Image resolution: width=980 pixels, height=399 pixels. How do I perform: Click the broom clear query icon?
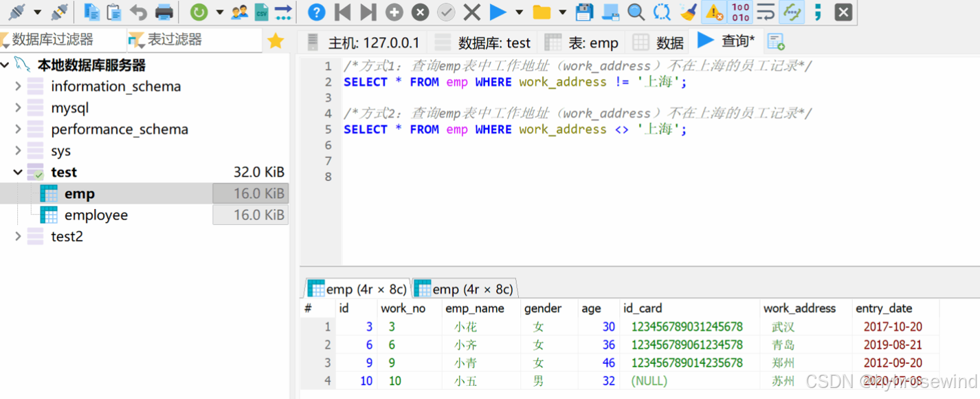click(687, 12)
